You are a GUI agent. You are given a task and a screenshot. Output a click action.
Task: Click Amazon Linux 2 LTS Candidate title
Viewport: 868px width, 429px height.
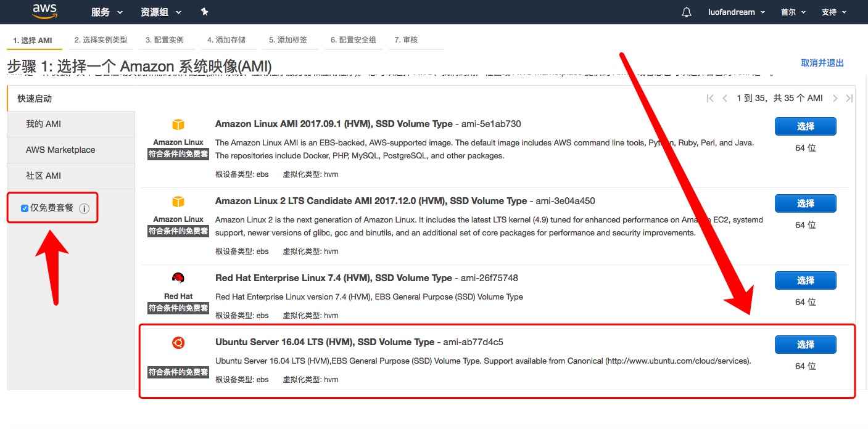point(371,201)
